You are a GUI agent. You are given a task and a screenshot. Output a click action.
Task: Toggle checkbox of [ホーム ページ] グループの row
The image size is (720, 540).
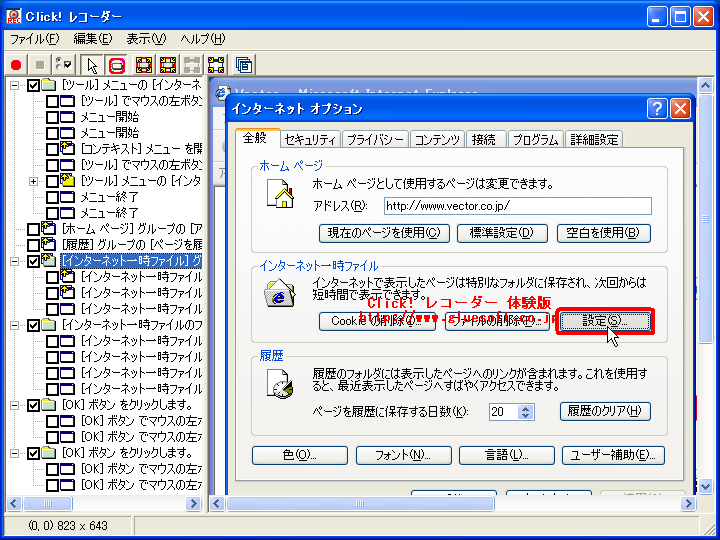coord(33,229)
